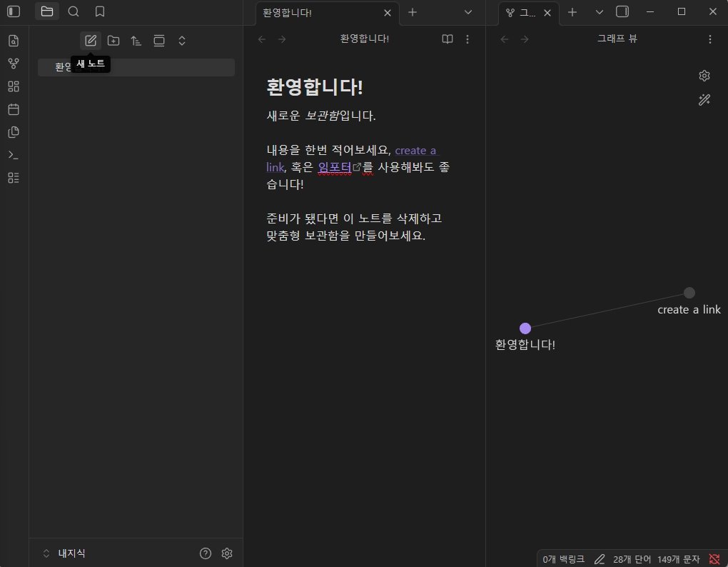Viewport: 728px width, 567px height.
Task: Open quick switcher ribbon icon
Action: [14, 41]
